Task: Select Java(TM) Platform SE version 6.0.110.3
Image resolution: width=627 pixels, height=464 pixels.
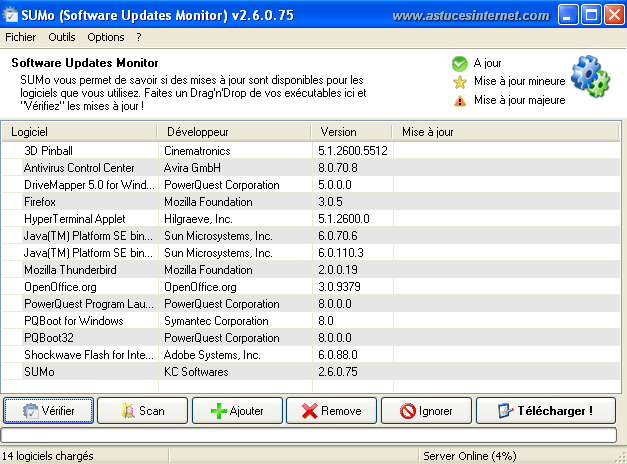Action: [311, 252]
